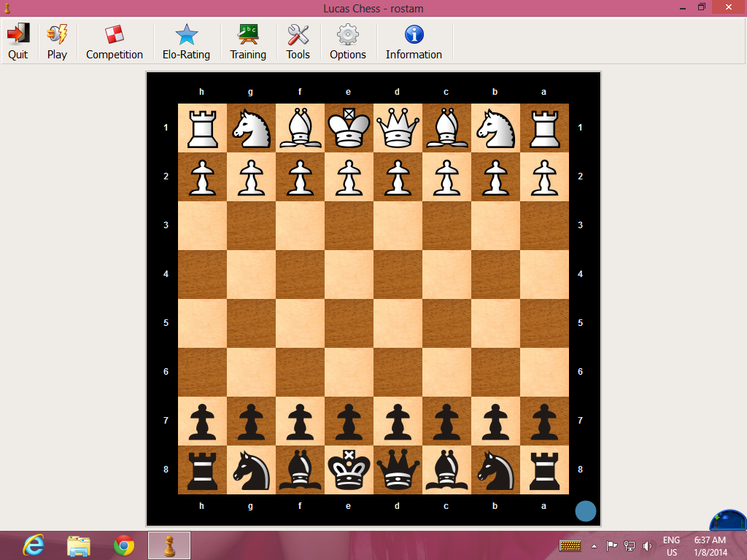Click the Quit toolbar icon
747x560 pixels.
tap(18, 34)
